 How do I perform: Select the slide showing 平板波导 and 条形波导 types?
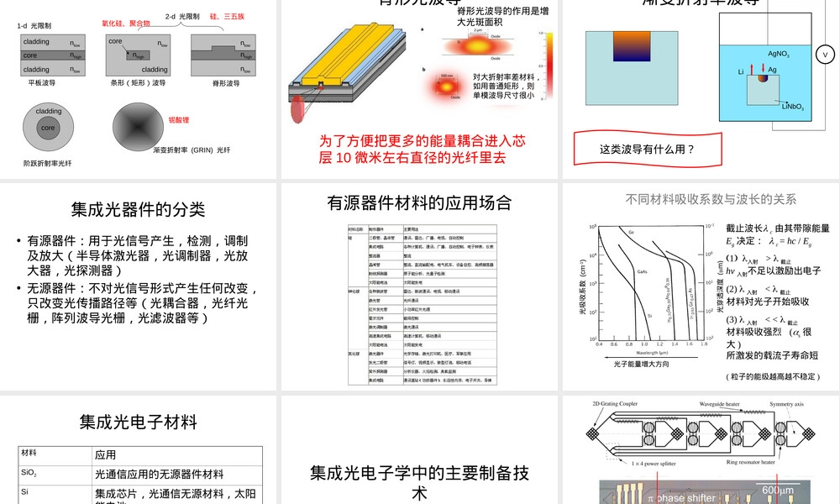coord(139,89)
